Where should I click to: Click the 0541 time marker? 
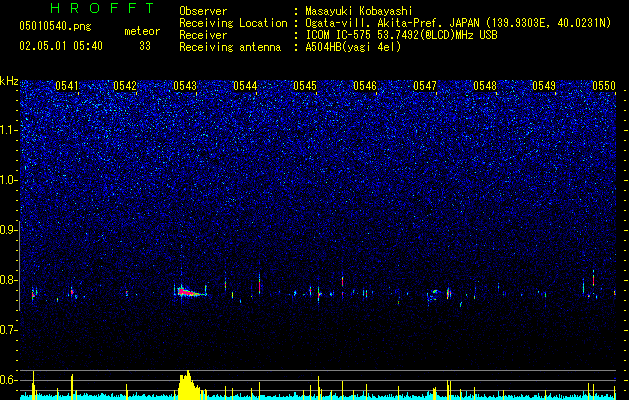click(67, 86)
